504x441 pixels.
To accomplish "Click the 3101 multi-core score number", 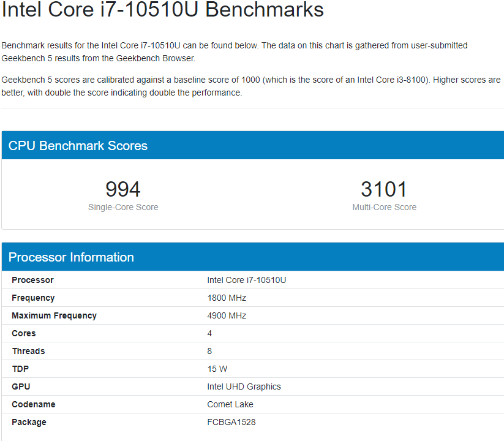I will pyautogui.click(x=384, y=189).
